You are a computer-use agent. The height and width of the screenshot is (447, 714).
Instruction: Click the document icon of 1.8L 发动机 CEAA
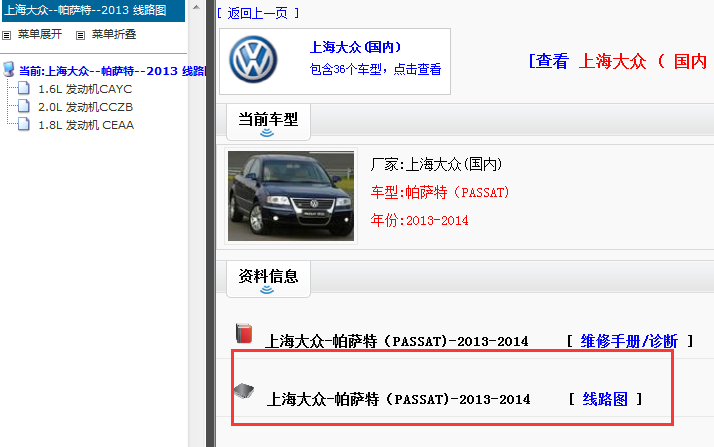tap(24, 124)
